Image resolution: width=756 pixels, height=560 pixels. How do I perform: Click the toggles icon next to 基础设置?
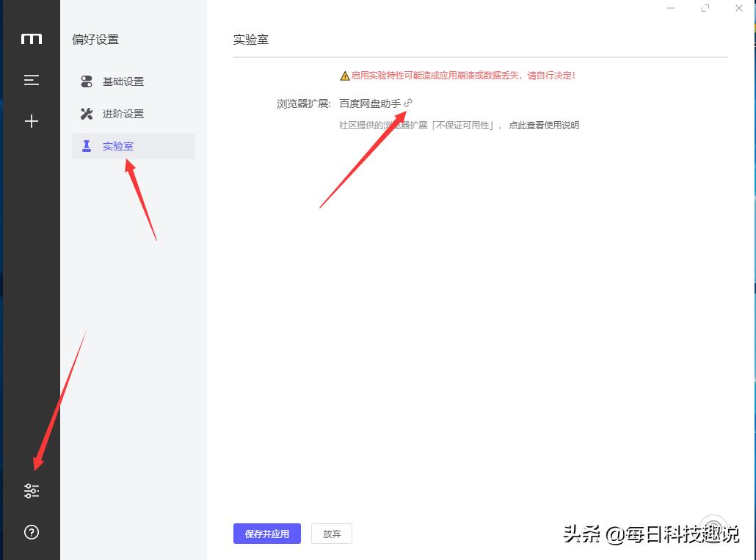click(x=87, y=81)
